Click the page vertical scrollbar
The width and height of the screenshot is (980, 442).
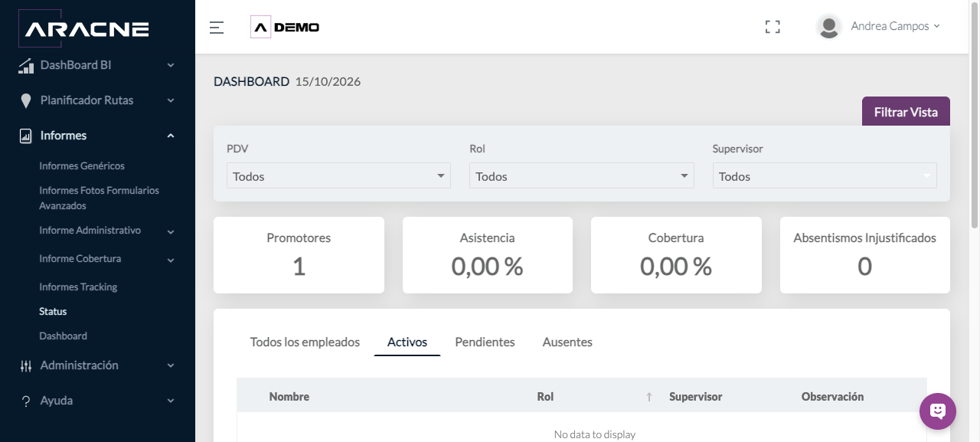pos(975,115)
